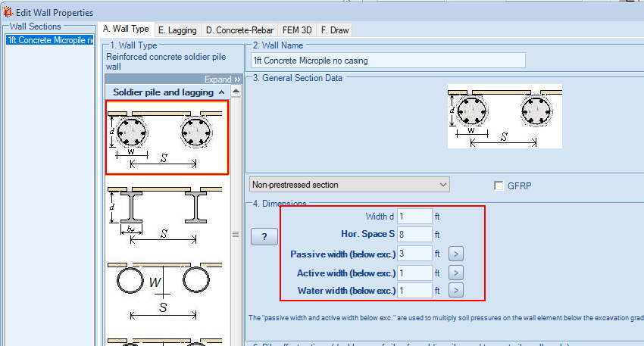
Task: Click the Edit Wall Properties app icon
Action: click(8, 12)
